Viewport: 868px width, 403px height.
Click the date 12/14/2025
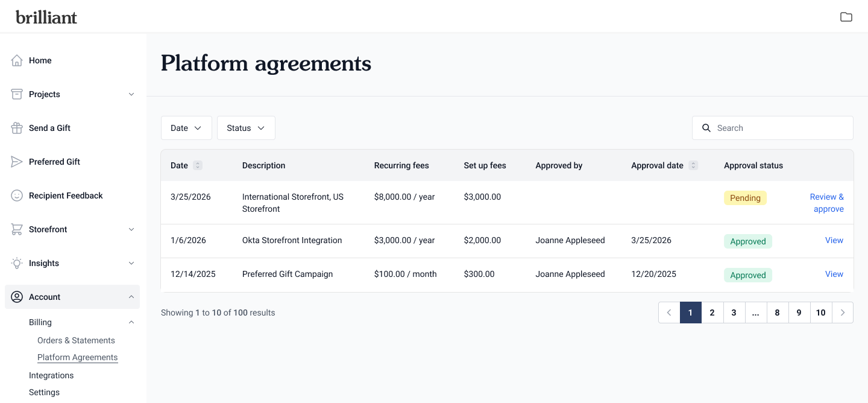tap(193, 274)
